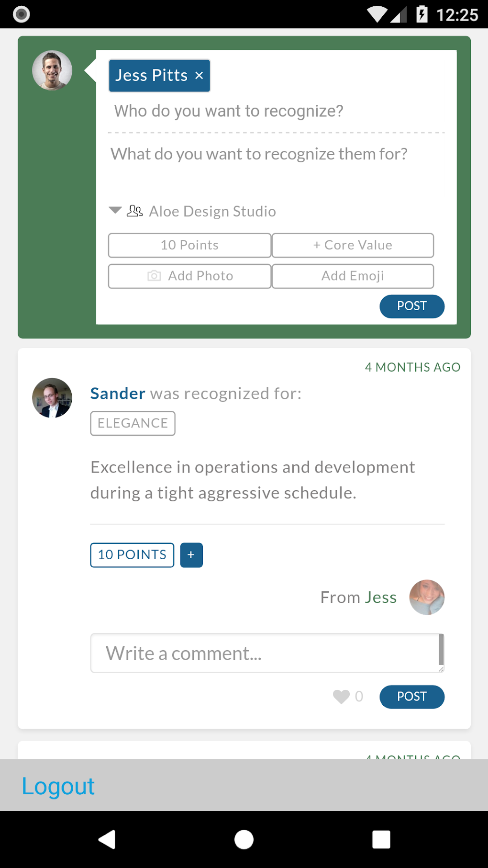488x868 pixels.
Task: Focus the 'Who do you want to recognize?' field
Action: (229, 111)
